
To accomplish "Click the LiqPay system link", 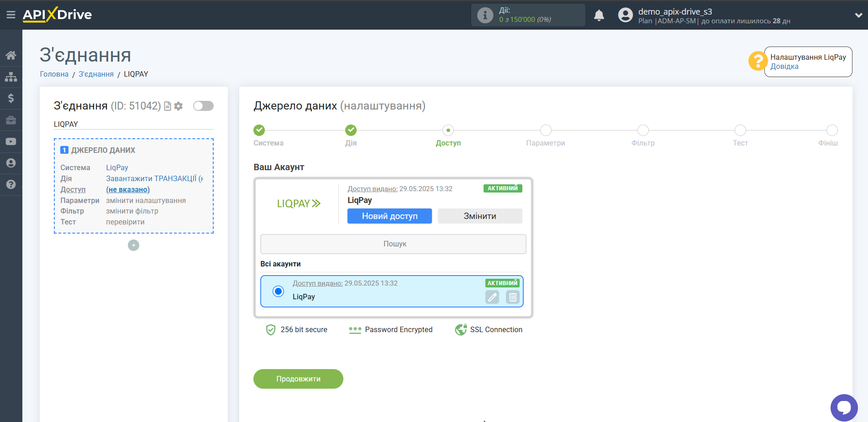I will 117,168.
